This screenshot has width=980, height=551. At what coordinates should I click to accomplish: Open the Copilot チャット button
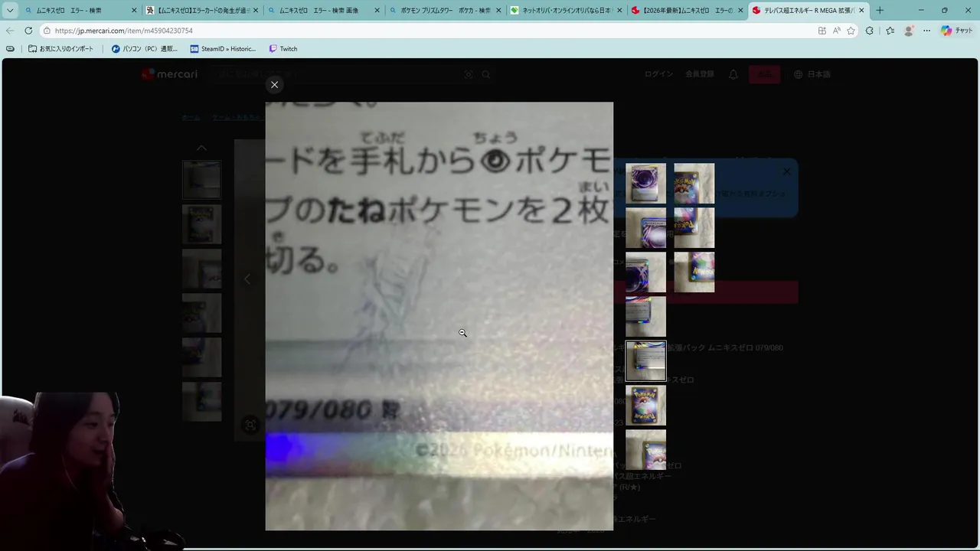pos(957,31)
